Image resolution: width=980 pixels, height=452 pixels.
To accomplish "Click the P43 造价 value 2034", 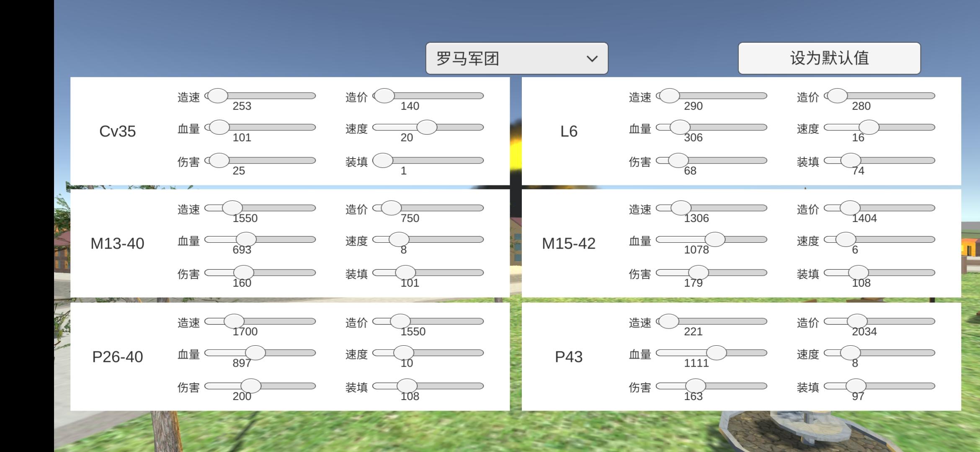I will (864, 332).
